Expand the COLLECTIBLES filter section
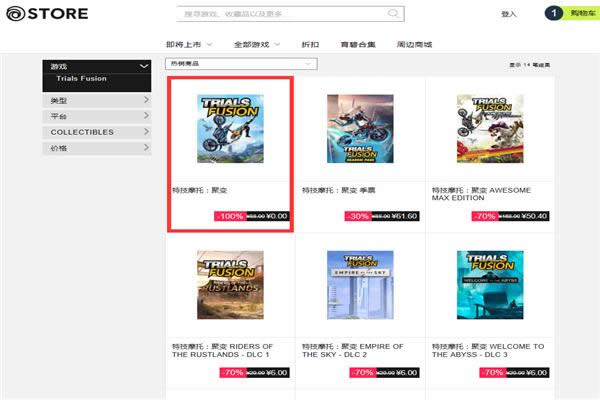Viewport: 600px width, 400px height. coord(97,132)
